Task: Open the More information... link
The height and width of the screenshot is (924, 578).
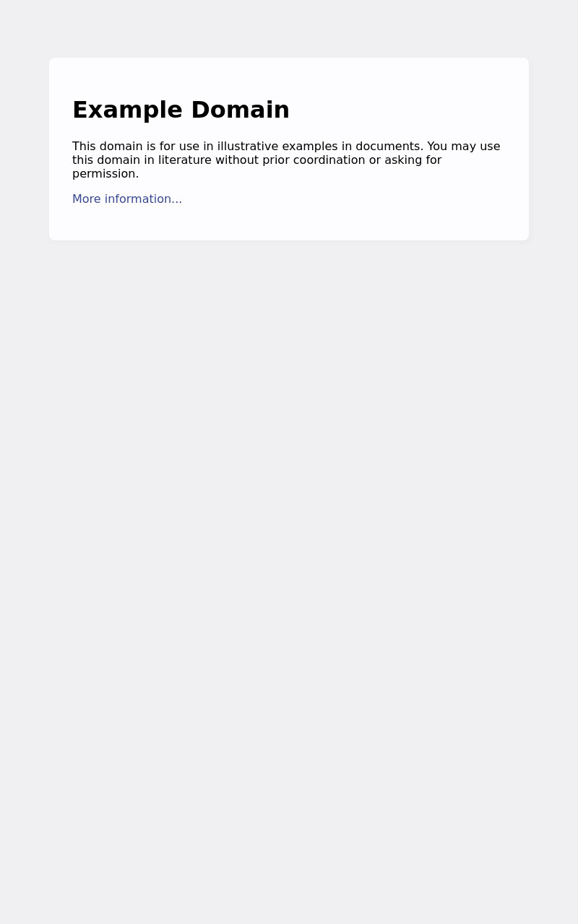Action: pyautogui.click(x=127, y=199)
